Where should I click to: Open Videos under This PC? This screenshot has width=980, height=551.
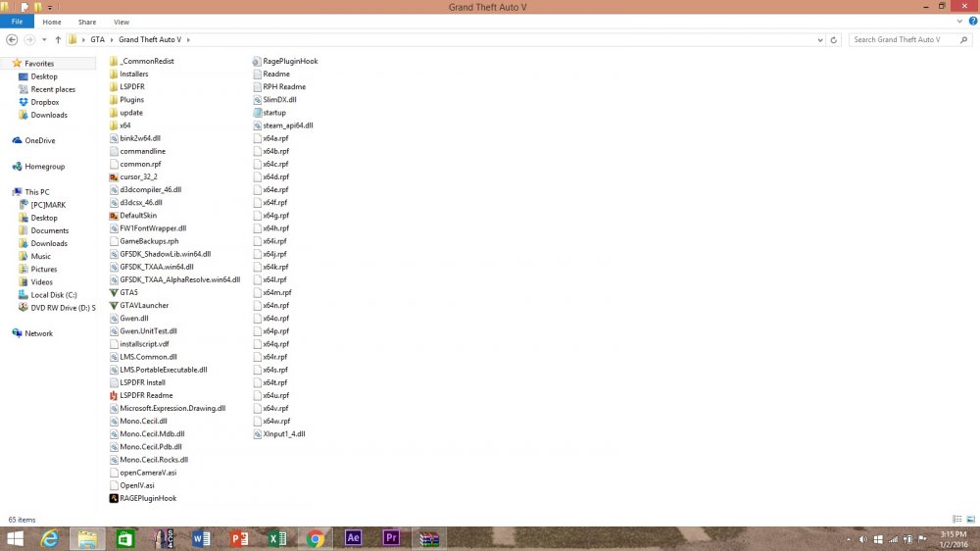[41, 282]
